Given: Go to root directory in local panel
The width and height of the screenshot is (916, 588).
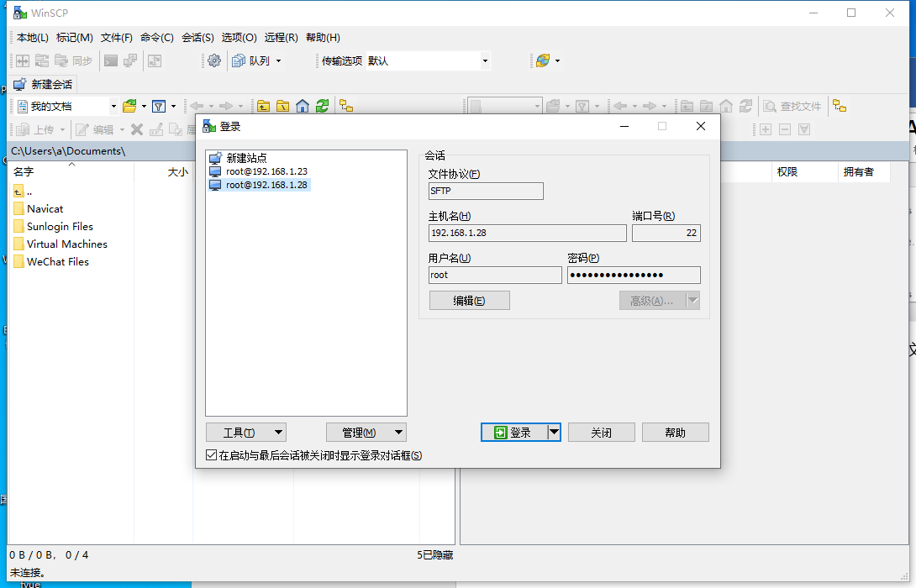Looking at the screenshot, I should [282, 107].
